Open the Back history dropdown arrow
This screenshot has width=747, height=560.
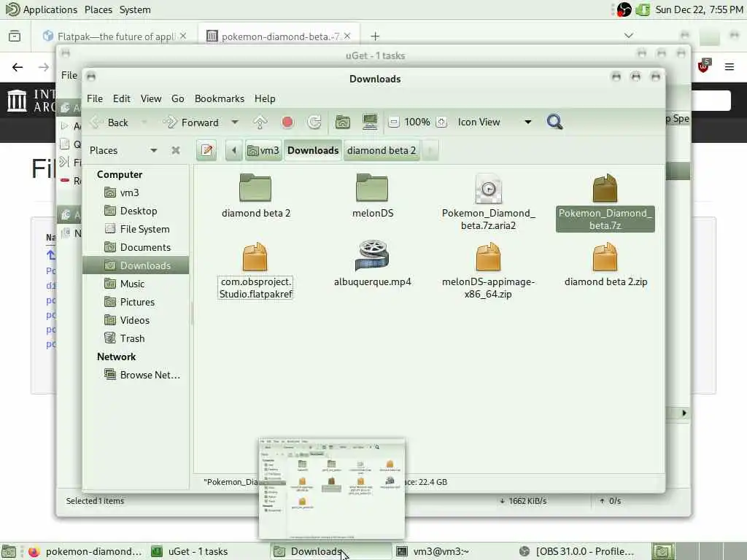[x=144, y=122]
